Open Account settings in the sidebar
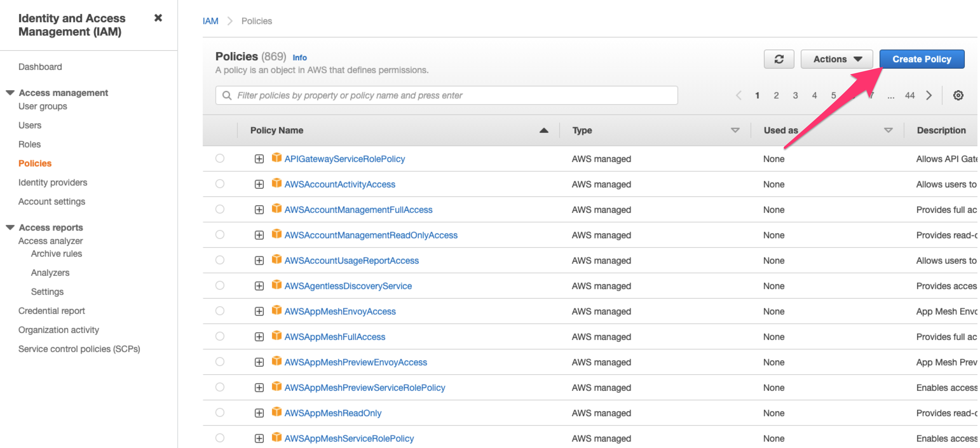The image size is (980, 448). pos(52,201)
